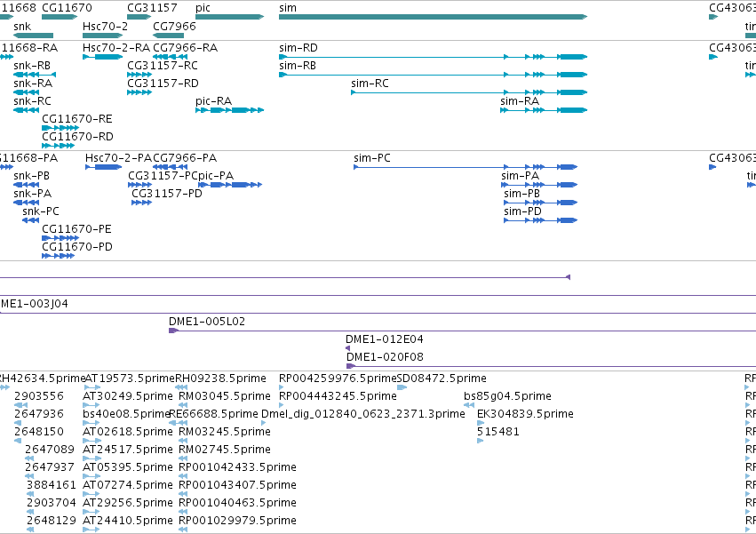The height and width of the screenshot is (534, 756).
Task: Click the RP004443245.5prime EST
Action: point(282,405)
